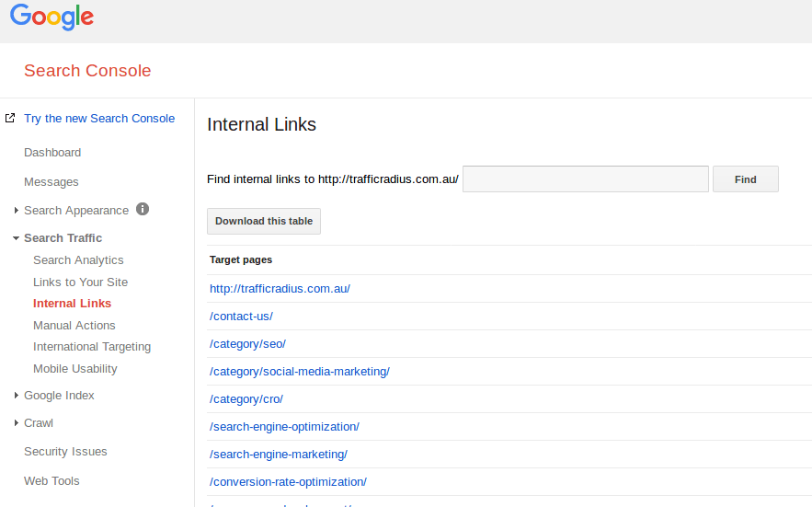This screenshot has width=812, height=507.
Task: Select Search Appearance in the sidebar
Action: tap(76, 211)
